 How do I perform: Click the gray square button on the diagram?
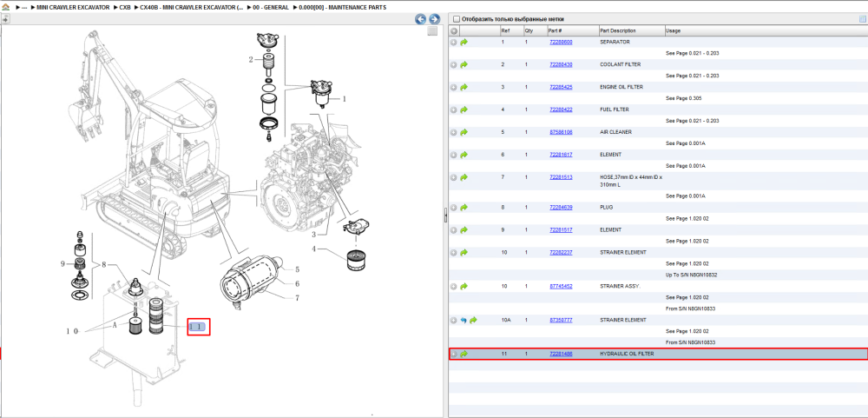(433, 31)
